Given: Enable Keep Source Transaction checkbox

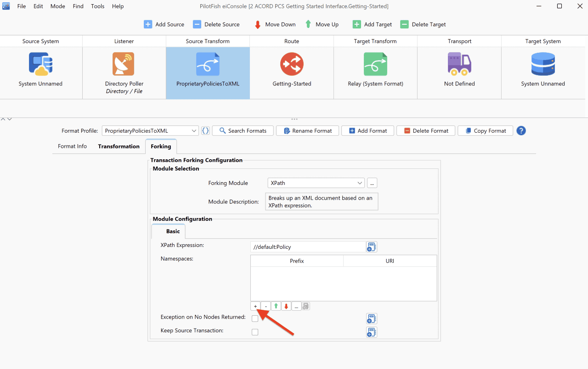Looking at the screenshot, I should [255, 332].
